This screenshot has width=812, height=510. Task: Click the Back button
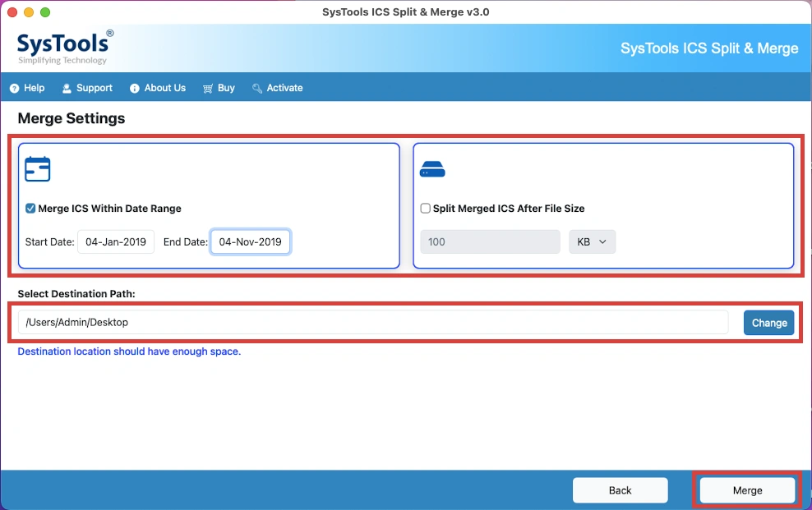point(620,490)
